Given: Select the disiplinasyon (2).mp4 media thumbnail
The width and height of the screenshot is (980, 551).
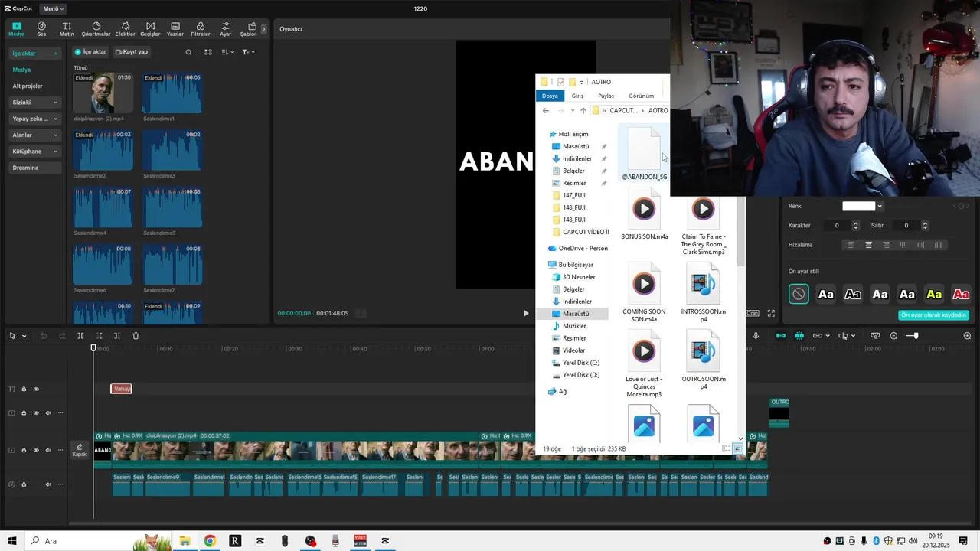Looking at the screenshot, I should 103,93.
